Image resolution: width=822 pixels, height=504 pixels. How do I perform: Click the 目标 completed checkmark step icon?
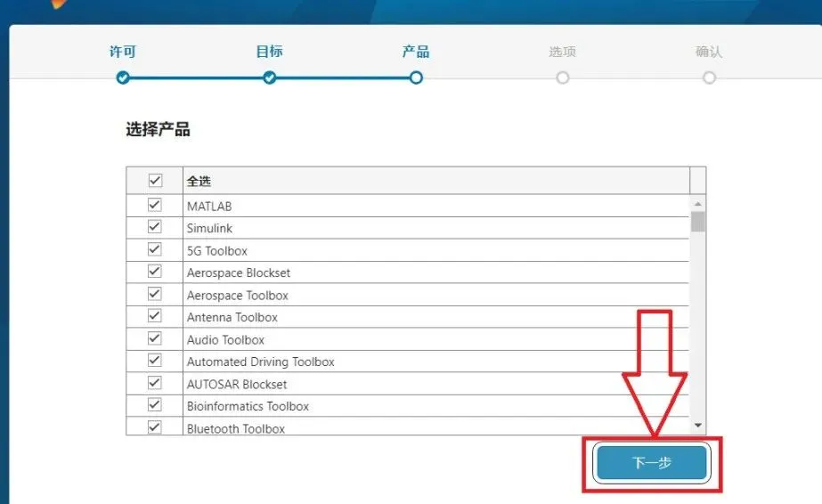[x=270, y=78]
